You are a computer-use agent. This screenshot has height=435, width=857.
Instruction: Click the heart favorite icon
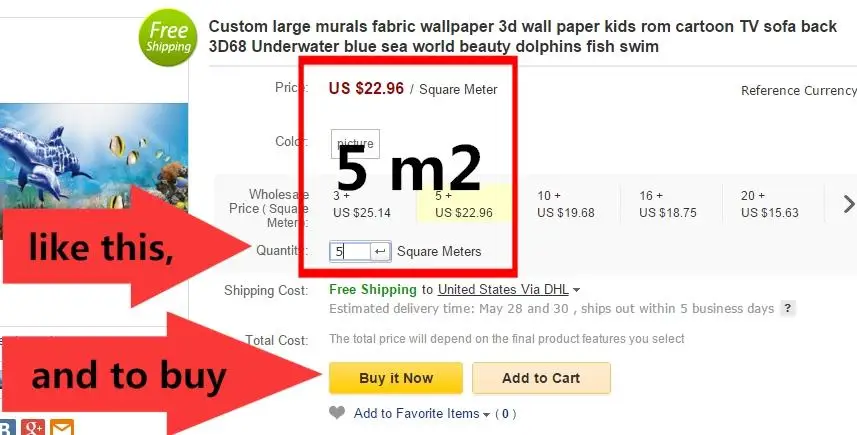[x=337, y=413]
